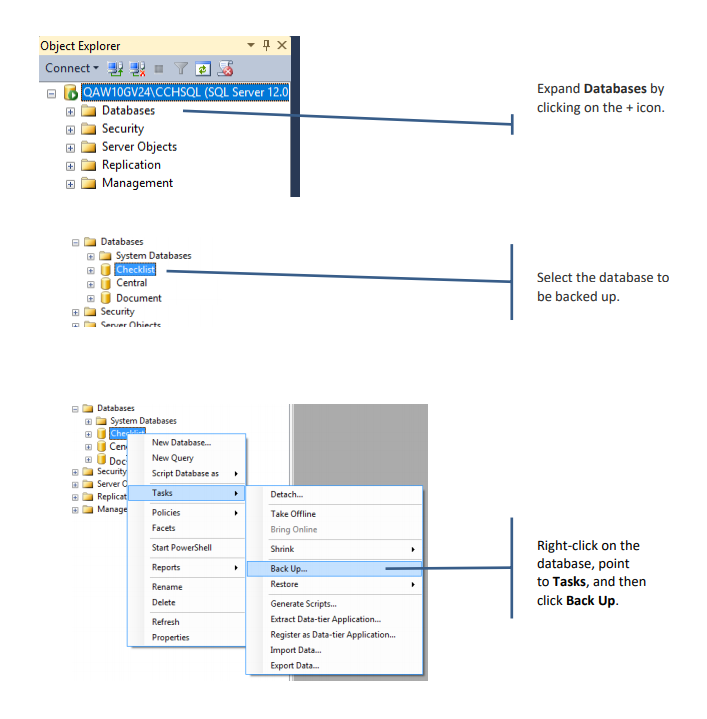Click the server icon beside QAW10GV24\CCHSQL
This screenshot has width=707, height=719.
[71, 92]
